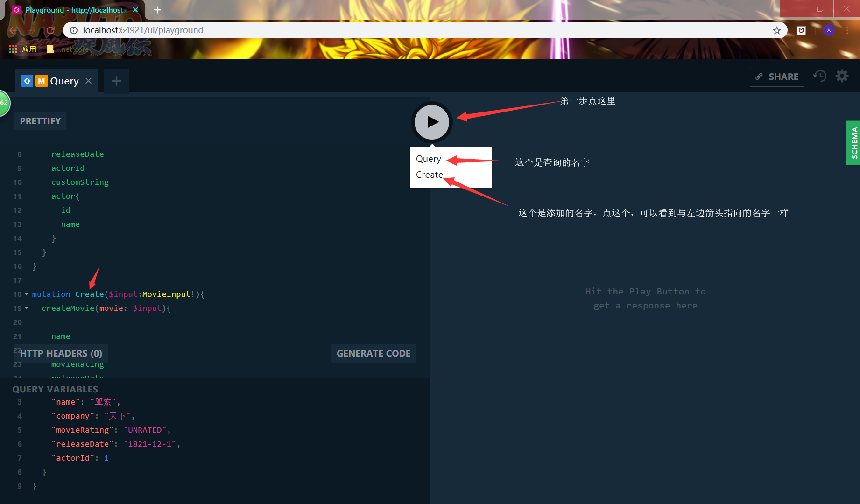The width and height of the screenshot is (860, 504).
Task: Click the PRETTIFY button
Action: pyautogui.click(x=40, y=121)
